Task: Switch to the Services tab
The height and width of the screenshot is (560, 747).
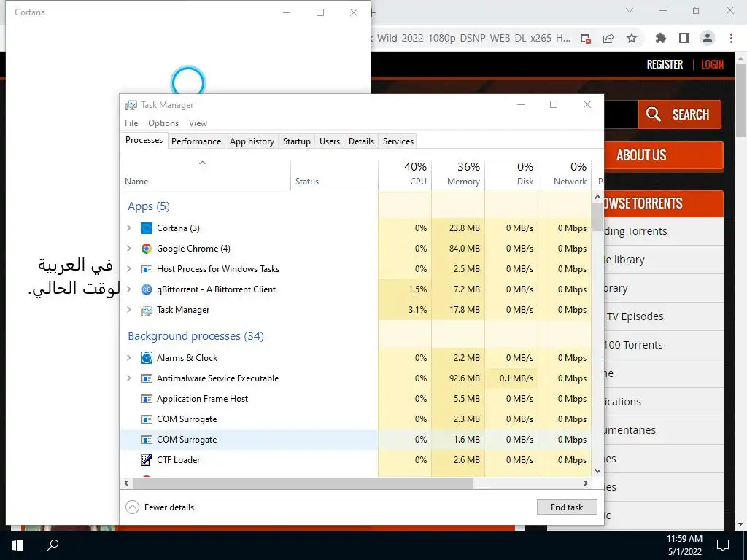Action: 398,141
